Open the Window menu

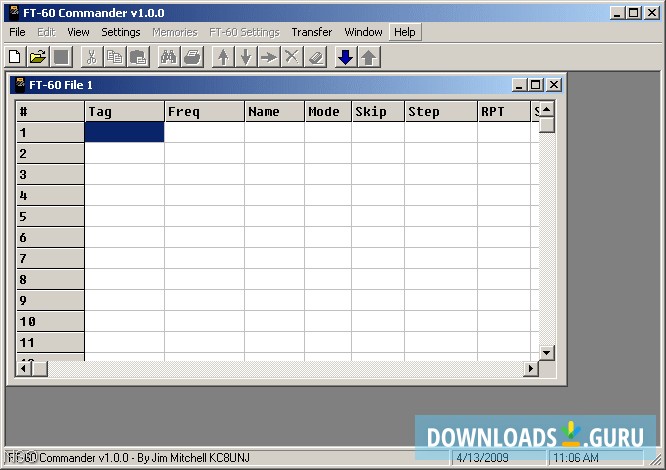(363, 32)
